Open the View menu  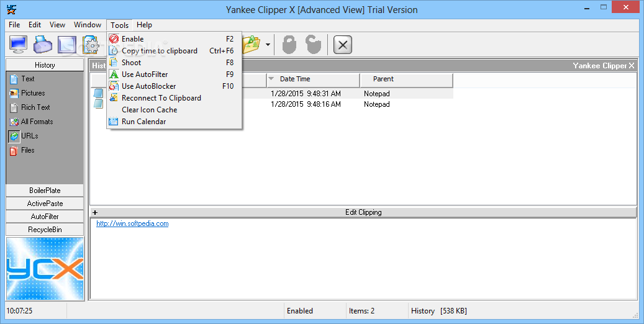[x=58, y=25]
